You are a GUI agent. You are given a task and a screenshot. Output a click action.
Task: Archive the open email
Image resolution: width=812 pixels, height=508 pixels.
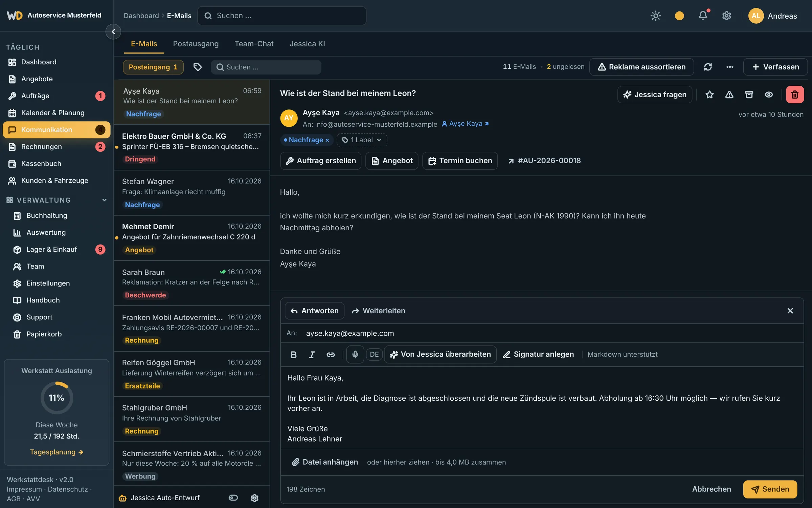[749, 94]
